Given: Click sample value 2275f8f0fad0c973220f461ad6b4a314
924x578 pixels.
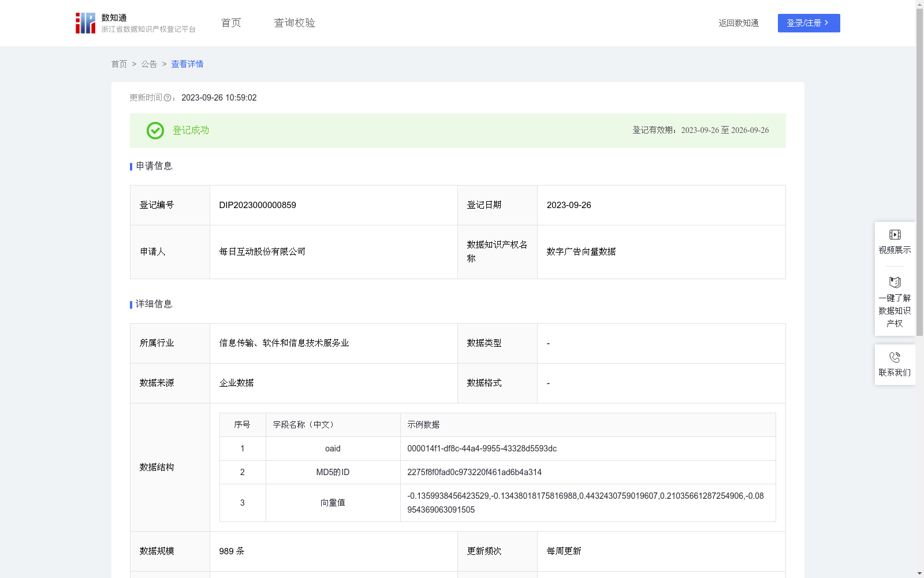Looking at the screenshot, I should 475,472.
